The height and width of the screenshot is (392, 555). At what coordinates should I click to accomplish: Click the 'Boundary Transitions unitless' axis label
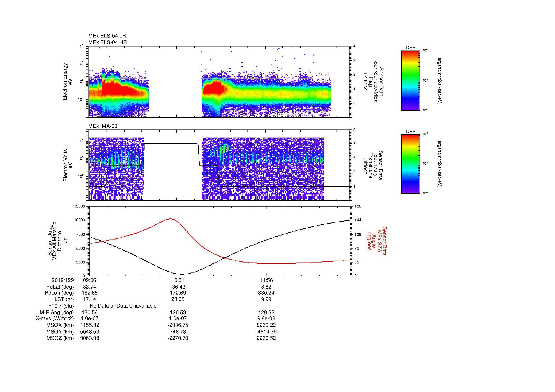pyautogui.click(x=373, y=165)
